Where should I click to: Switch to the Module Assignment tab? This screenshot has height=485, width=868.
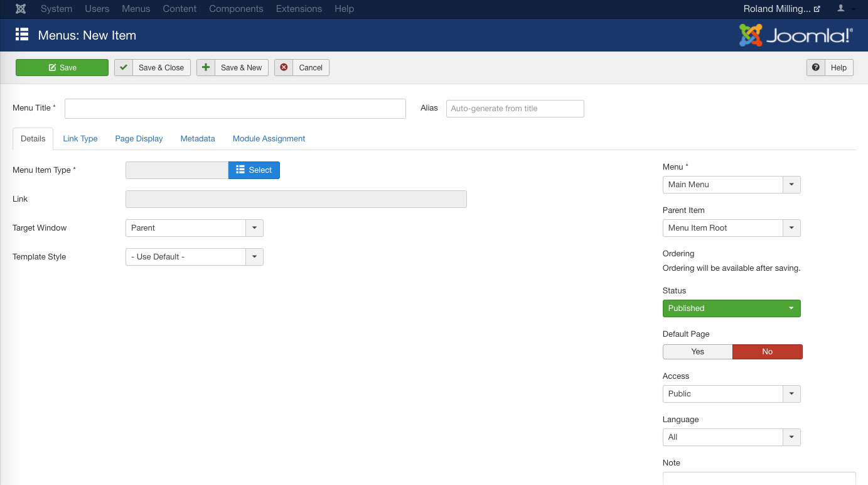click(269, 138)
